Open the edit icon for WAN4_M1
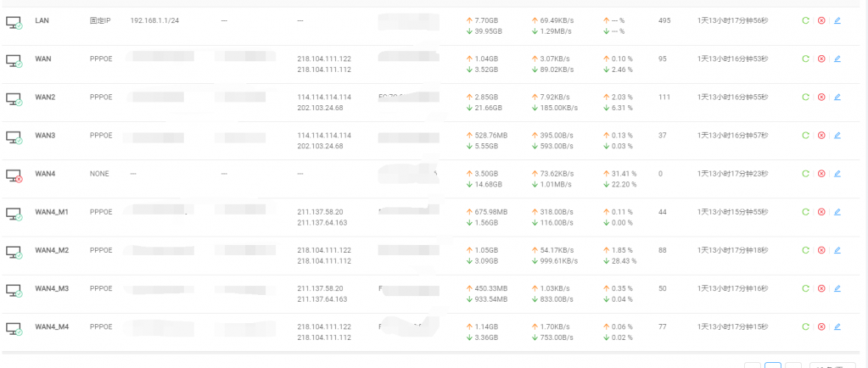 click(837, 211)
